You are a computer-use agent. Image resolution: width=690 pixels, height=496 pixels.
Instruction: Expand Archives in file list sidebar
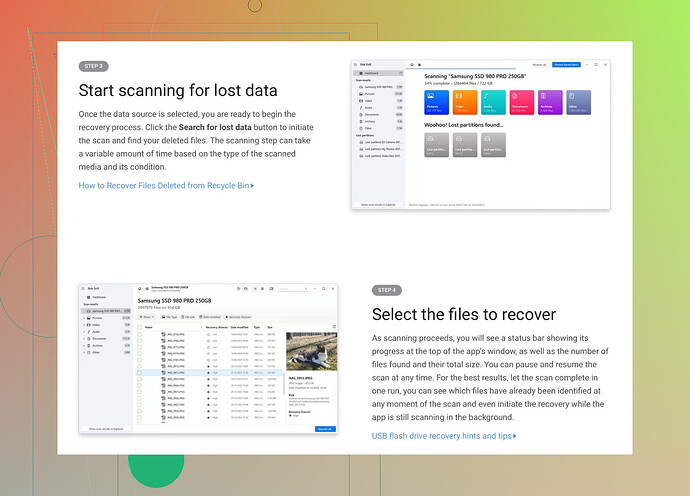[x=84, y=345]
